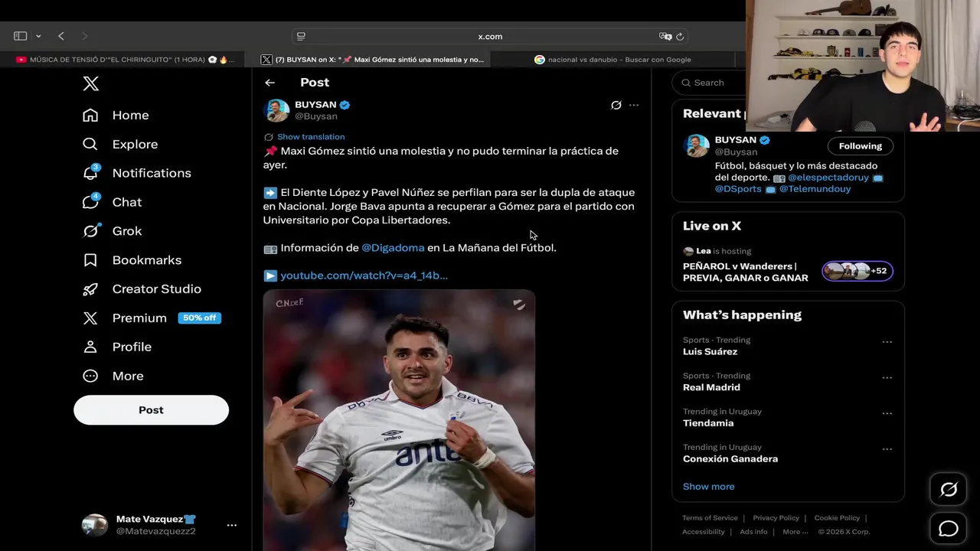Open more options for Luis Suárez trend
The width and height of the screenshot is (980, 551).
[887, 342]
